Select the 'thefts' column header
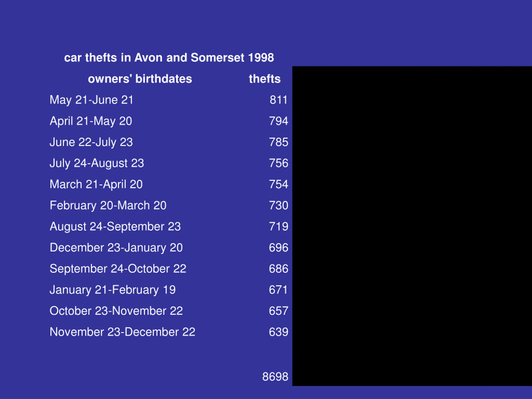This screenshot has height=399, width=532. [265, 79]
